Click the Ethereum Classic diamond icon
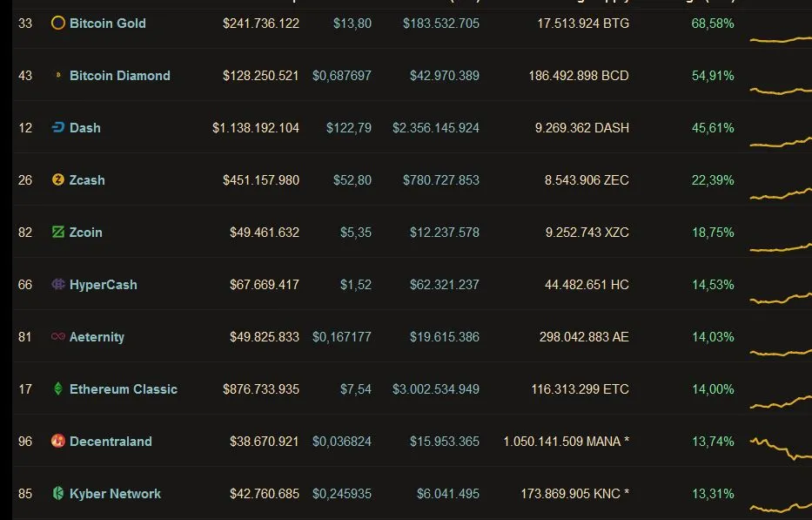Viewport: 812px width, 520px height. pos(58,388)
